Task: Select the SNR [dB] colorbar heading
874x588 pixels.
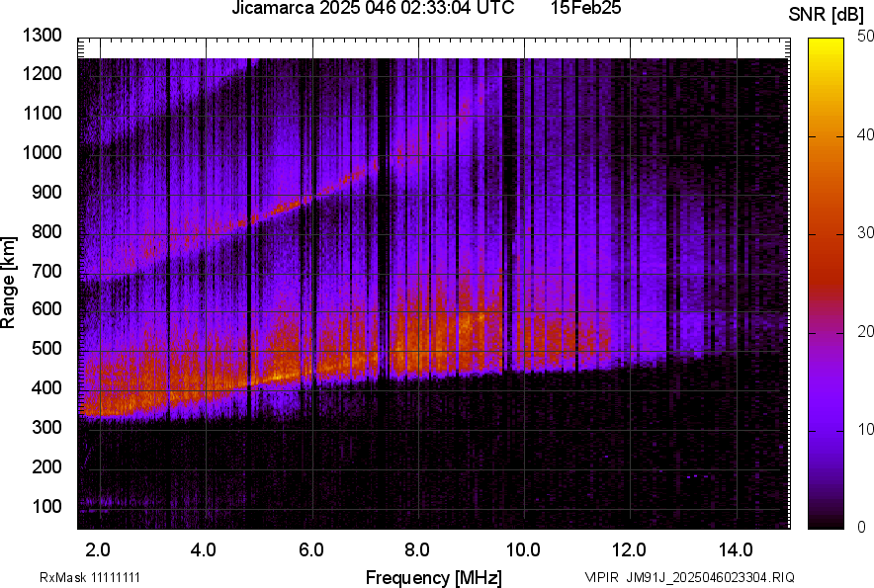Action: pos(829,15)
